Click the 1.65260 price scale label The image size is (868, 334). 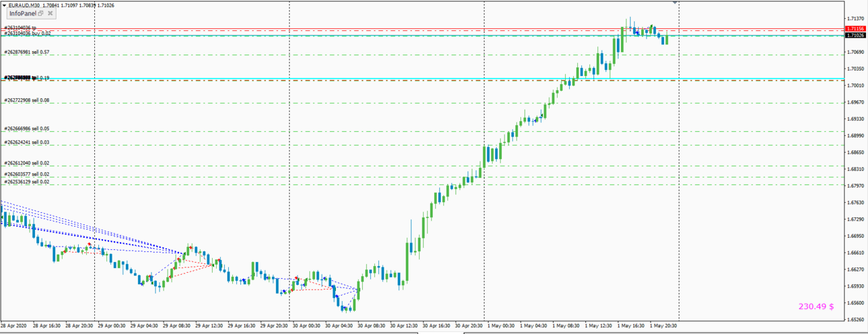pyautogui.click(x=856, y=319)
